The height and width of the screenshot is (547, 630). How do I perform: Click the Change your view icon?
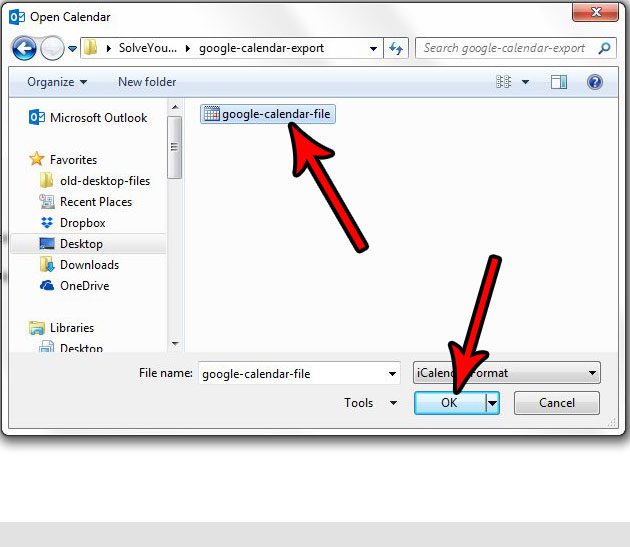point(503,82)
